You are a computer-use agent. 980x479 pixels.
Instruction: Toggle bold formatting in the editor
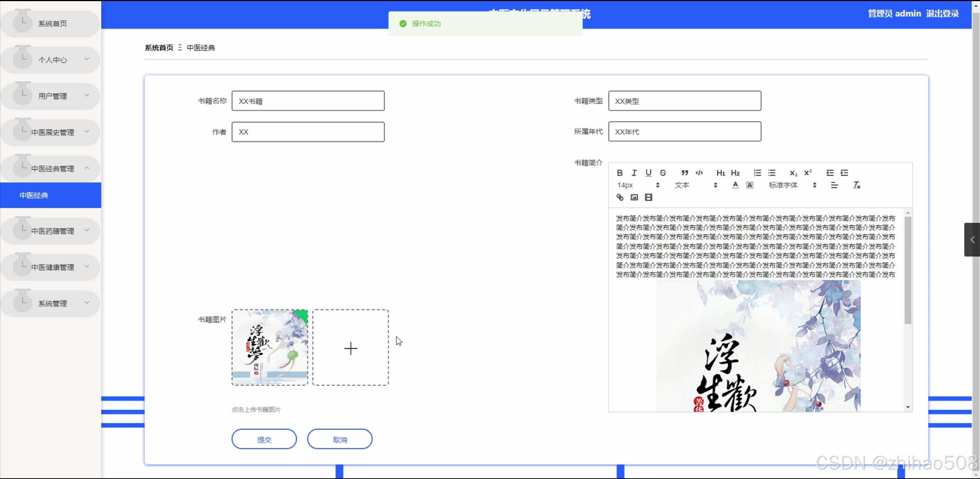click(x=620, y=173)
